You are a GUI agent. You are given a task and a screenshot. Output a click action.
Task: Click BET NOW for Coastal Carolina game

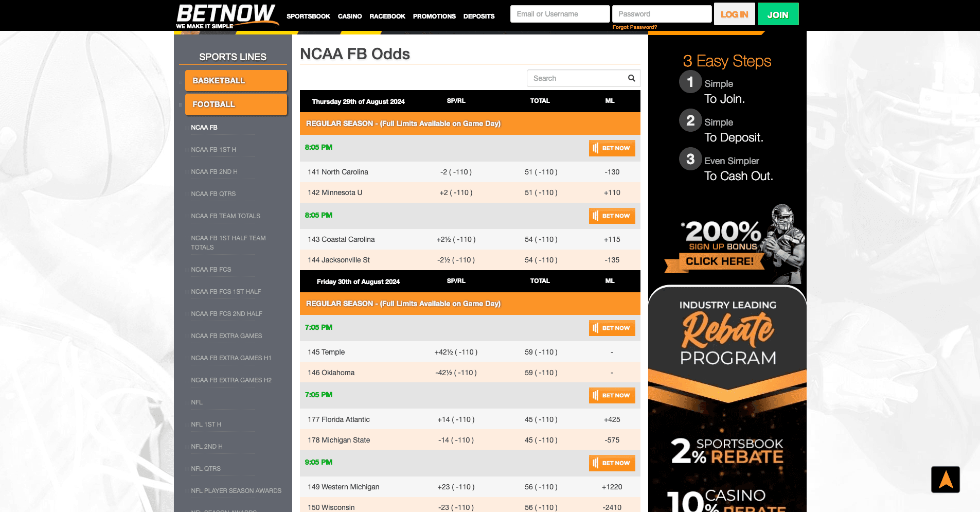click(612, 216)
